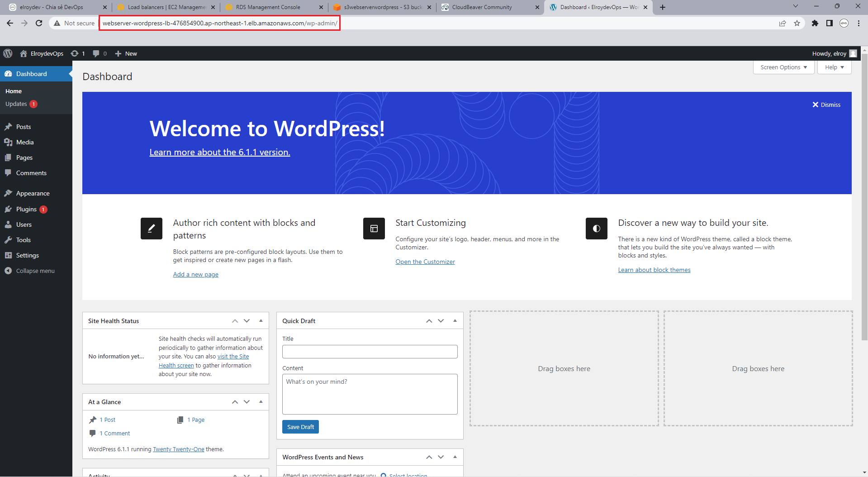The height and width of the screenshot is (477, 868).
Task: Click the pencil edit icon for block patterns
Action: coord(152,229)
